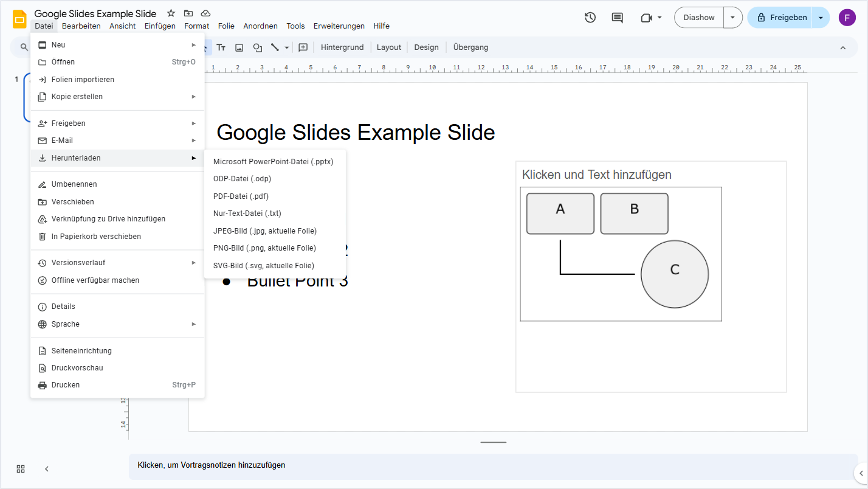Choose Öffnen in the Datei menu
This screenshot has height=489, width=868.
point(117,62)
